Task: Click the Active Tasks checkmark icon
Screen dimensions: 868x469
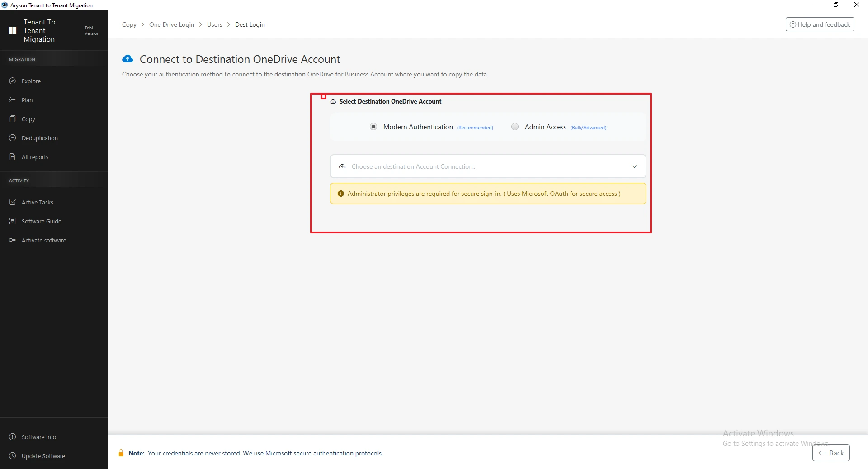Action: click(13, 202)
